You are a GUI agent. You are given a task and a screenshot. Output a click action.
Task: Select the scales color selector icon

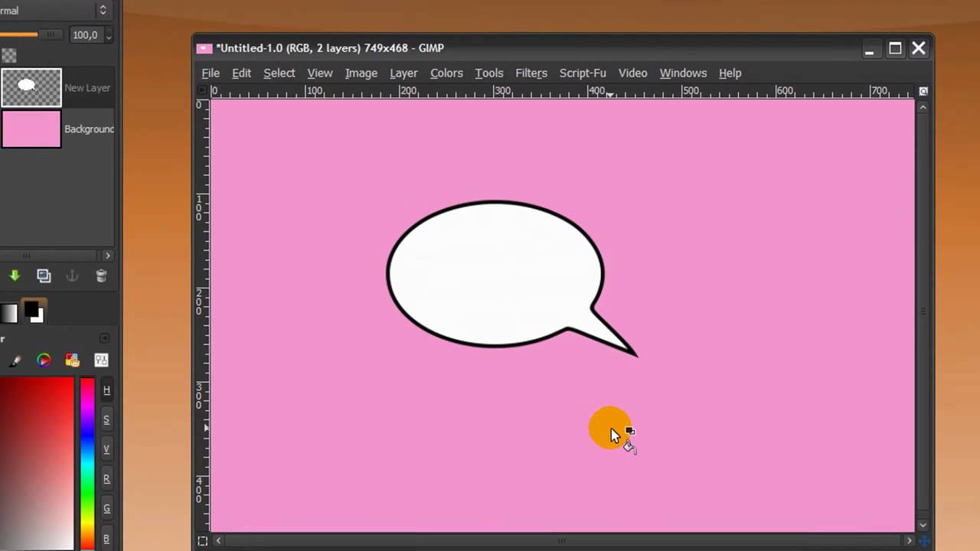click(101, 360)
